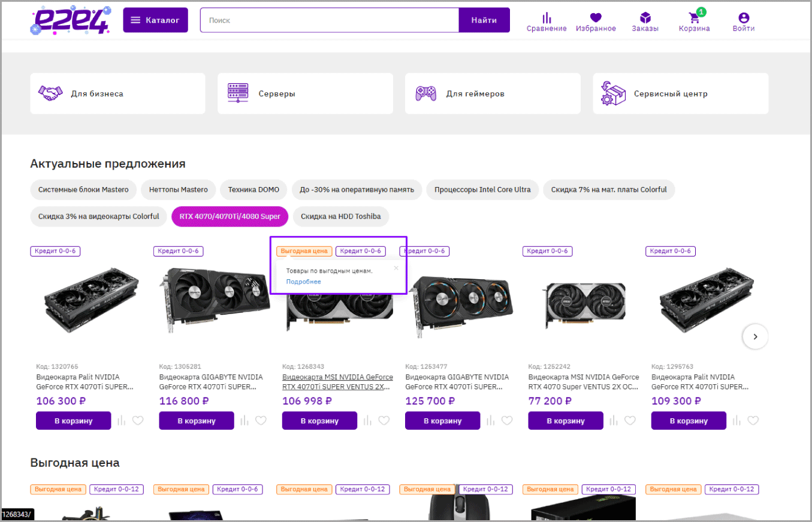Select Процессоры Intel Core Ultra chip
The width and height of the screenshot is (812, 522).
[x=482, y=189]
